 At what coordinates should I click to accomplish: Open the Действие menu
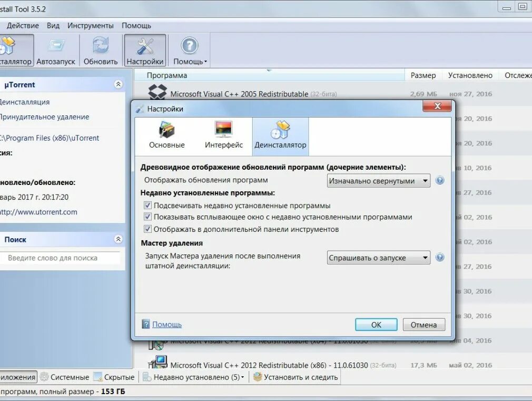(23, 25)
